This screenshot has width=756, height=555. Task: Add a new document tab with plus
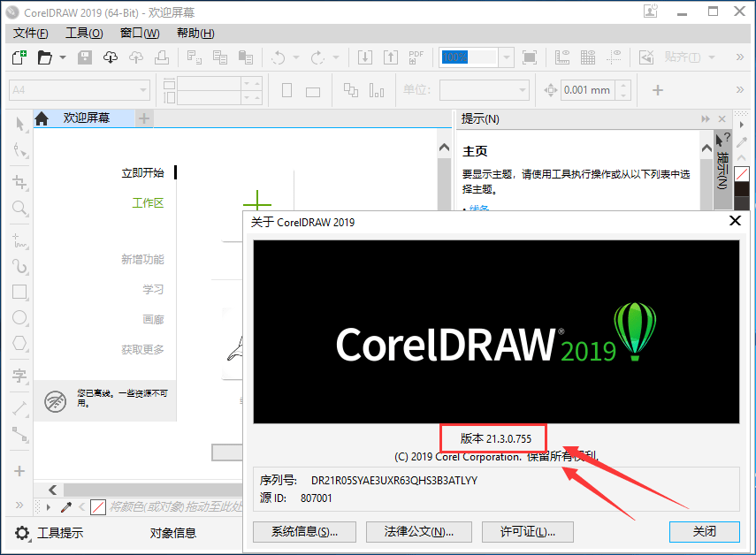click(144, 118)
